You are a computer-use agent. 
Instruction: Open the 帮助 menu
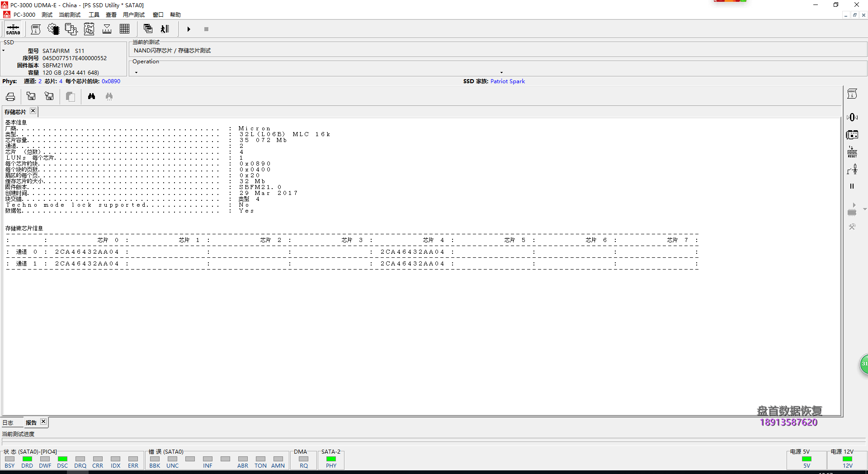coord(175,15)
